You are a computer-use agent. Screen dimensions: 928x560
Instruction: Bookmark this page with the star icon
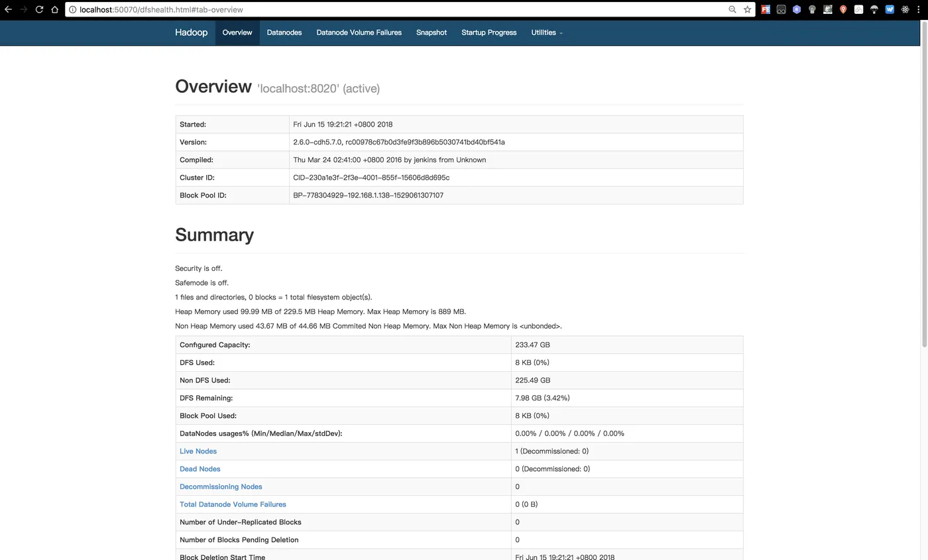pos(747,9)
